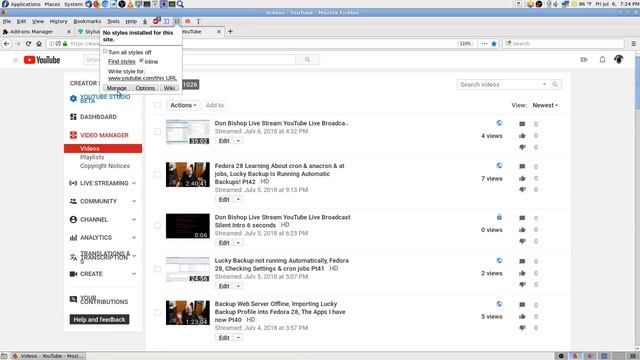Go to the Firefox home icon
640x360 pixels.
[39, 43]
